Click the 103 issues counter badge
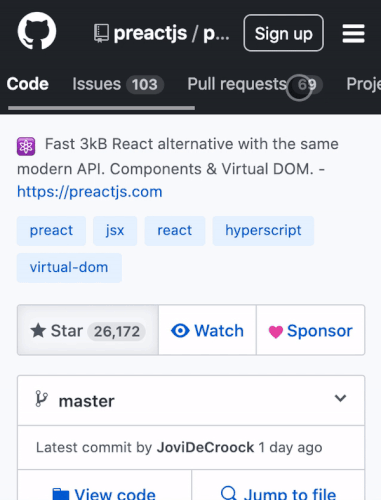This screenshot has width=381, height=500. (145, 84)
